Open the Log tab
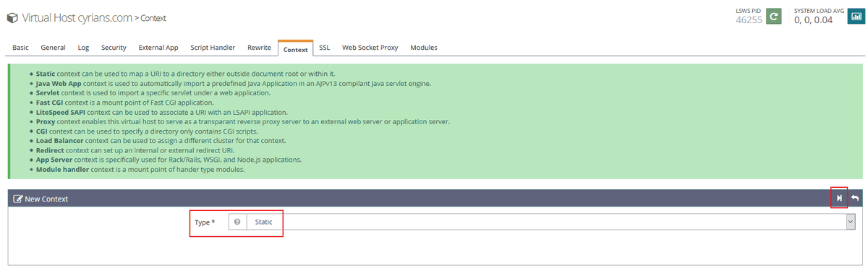This screenshot has height=268, width=868. [83, 48]
